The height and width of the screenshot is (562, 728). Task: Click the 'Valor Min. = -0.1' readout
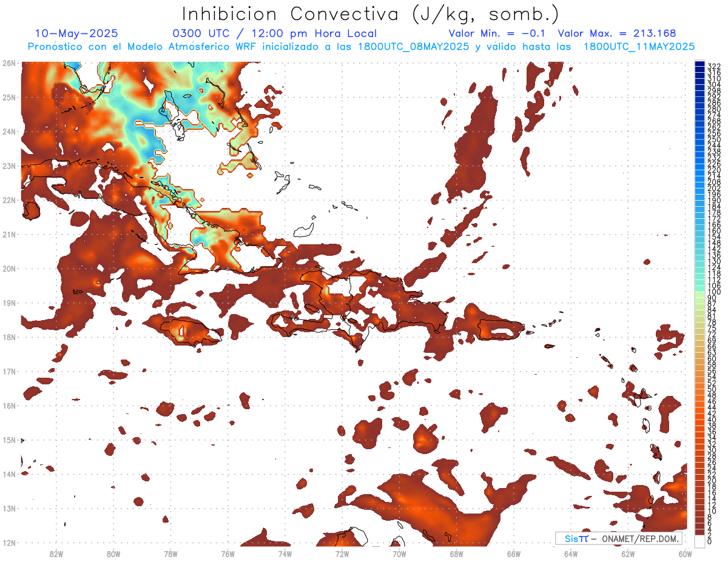click(x=497, y=34)
